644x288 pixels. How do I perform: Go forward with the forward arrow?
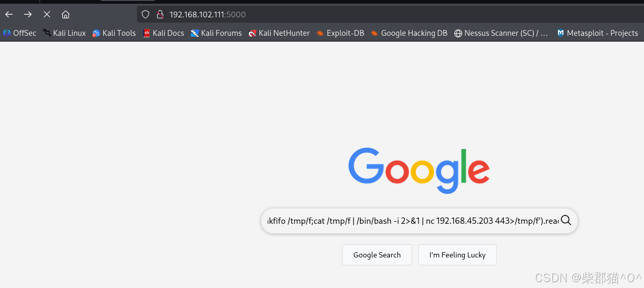[x=28, y=14]
